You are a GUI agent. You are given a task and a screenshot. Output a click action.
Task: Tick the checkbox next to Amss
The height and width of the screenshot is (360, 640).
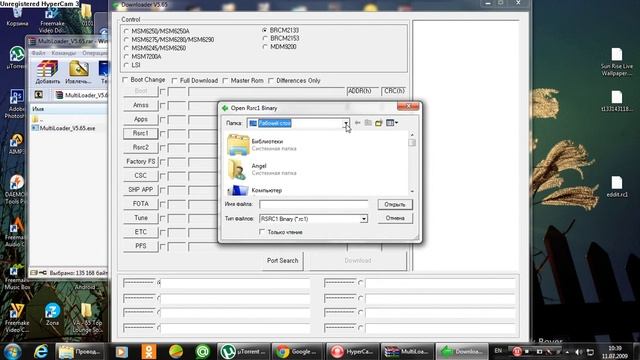(x=162, y=106)
